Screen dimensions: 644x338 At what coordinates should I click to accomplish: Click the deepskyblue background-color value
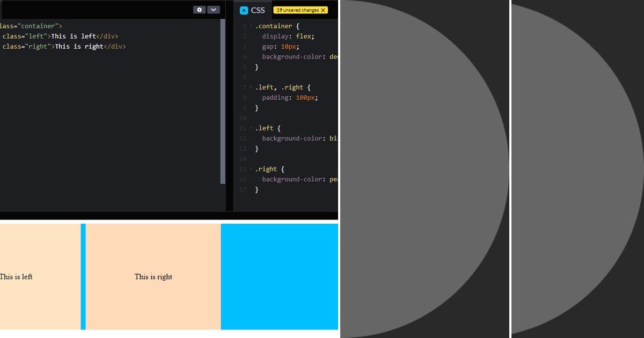coord(335,56)
